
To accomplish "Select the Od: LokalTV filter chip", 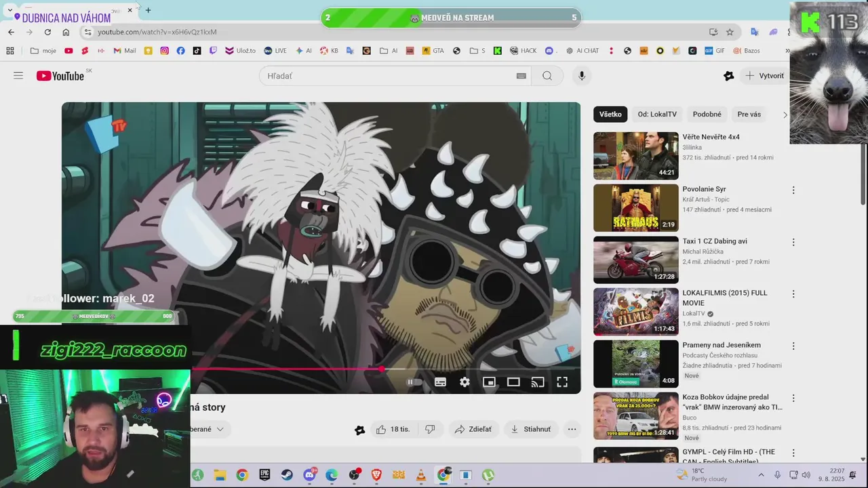I will pos(657,115).
